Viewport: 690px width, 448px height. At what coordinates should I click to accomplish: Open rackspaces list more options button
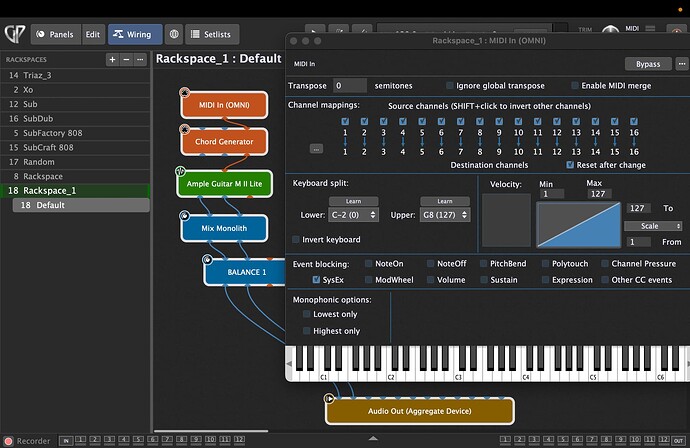[140, 59]
